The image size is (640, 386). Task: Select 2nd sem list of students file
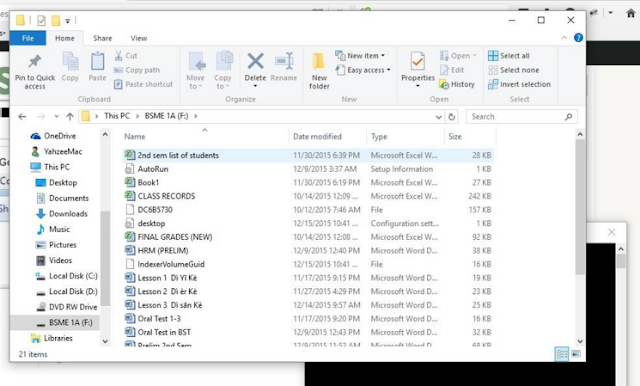[308, 155]
